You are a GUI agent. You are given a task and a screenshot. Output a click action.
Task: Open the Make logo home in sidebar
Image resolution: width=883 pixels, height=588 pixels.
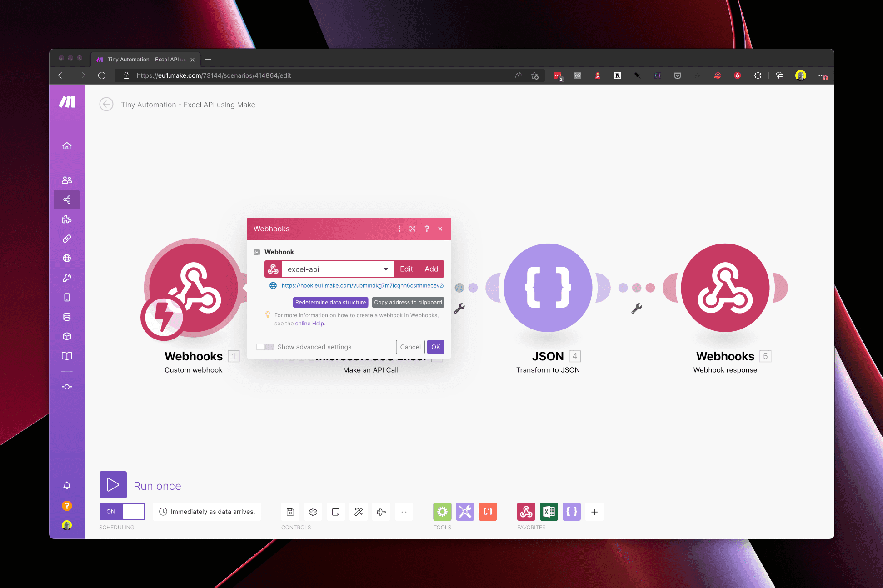67,102
